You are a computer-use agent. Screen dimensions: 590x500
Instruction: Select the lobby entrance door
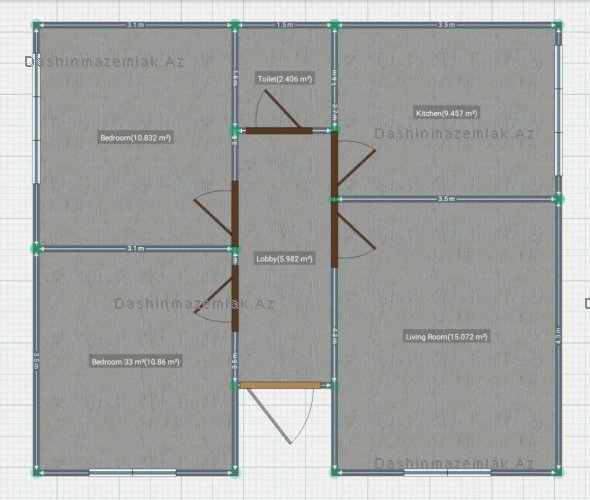pyautogui.click(x=280, y=385)
